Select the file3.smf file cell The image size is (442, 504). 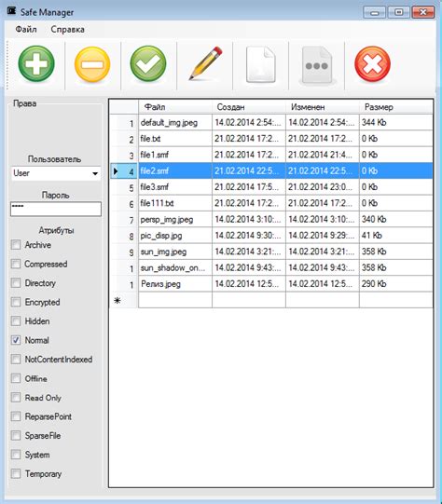(x=175, y=186)
